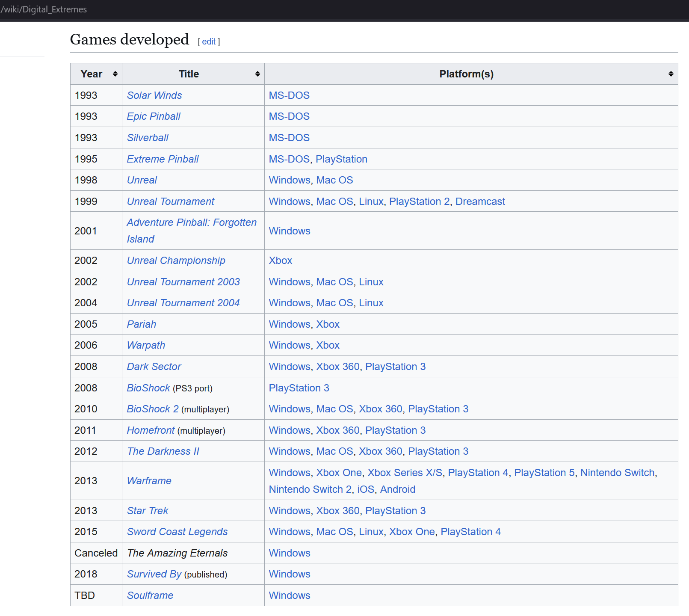
Task: Open the Survived By article
Action: tap(154, 574)
